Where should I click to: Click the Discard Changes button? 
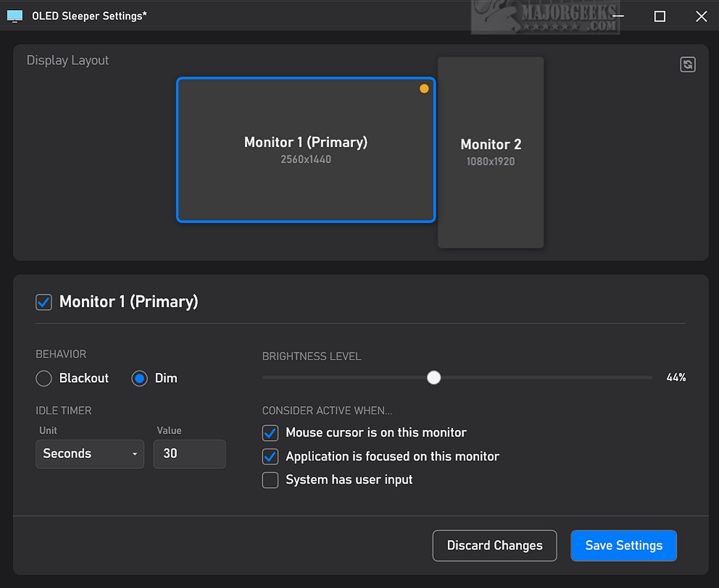[x=495, y=546]
